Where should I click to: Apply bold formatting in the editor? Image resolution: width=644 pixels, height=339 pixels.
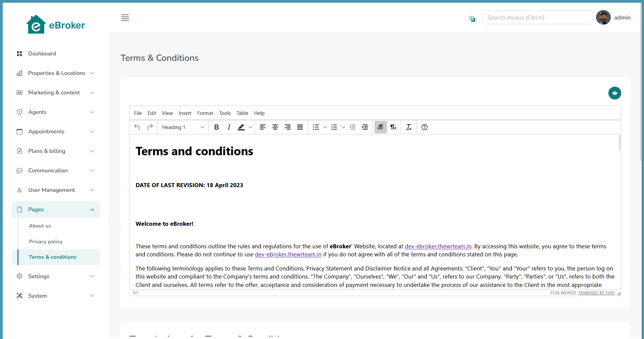pos(216,127)
